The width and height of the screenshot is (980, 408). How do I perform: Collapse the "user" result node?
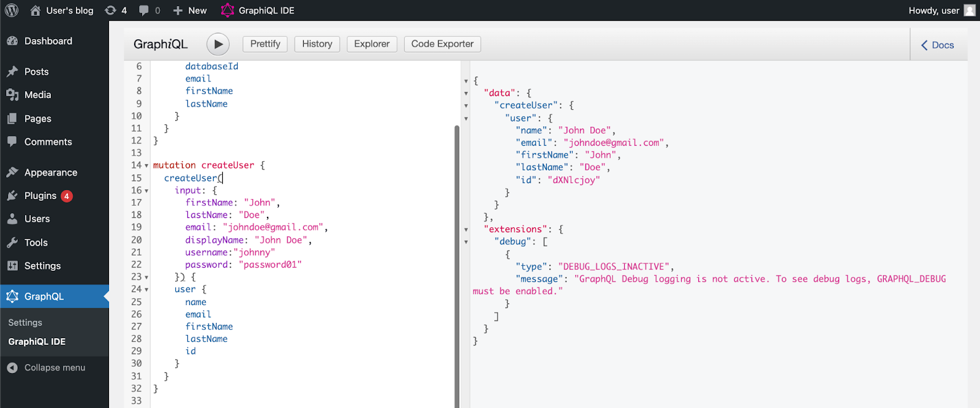[466, 118]
